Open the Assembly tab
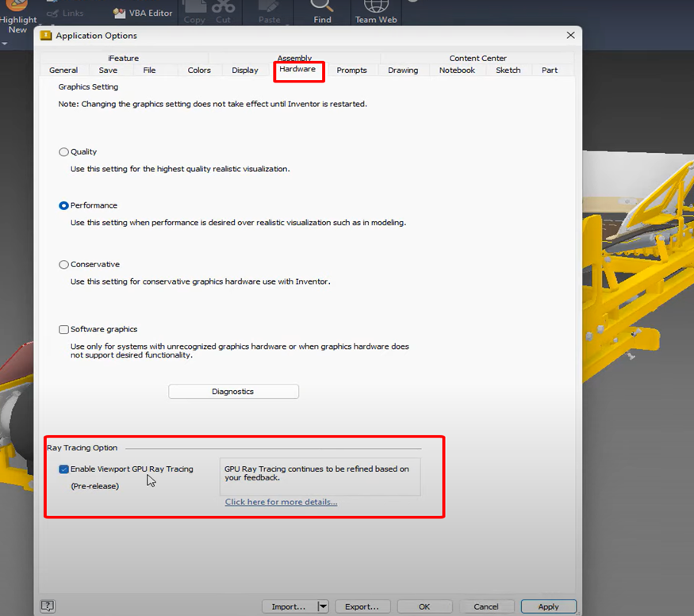 (294, 58)
